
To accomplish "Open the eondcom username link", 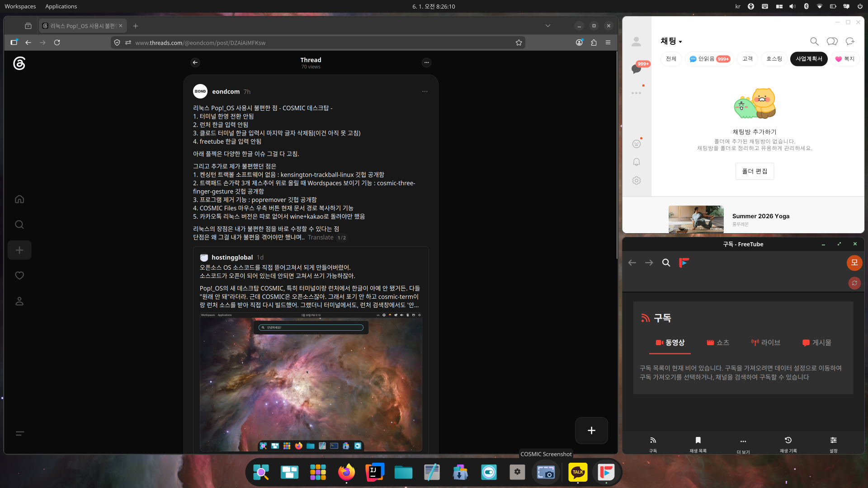I will click(x=226, y=92).
